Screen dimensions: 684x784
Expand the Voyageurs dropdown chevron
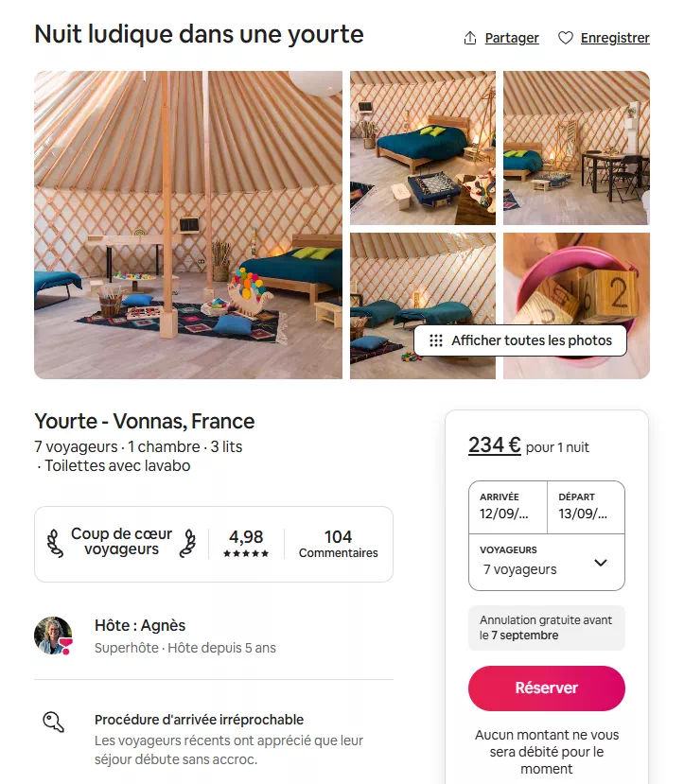pos(600,563)
